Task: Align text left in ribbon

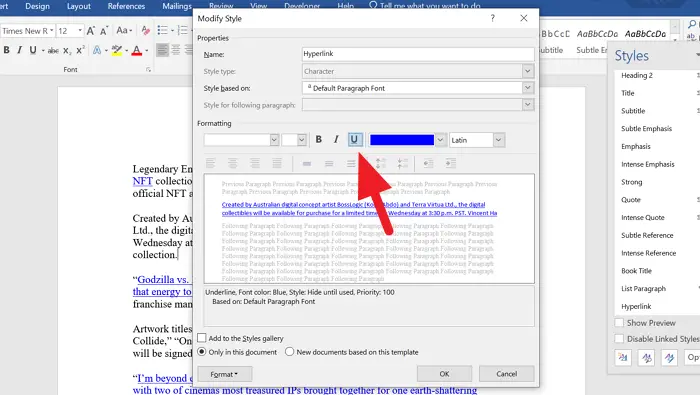Action: pos(162,50)
